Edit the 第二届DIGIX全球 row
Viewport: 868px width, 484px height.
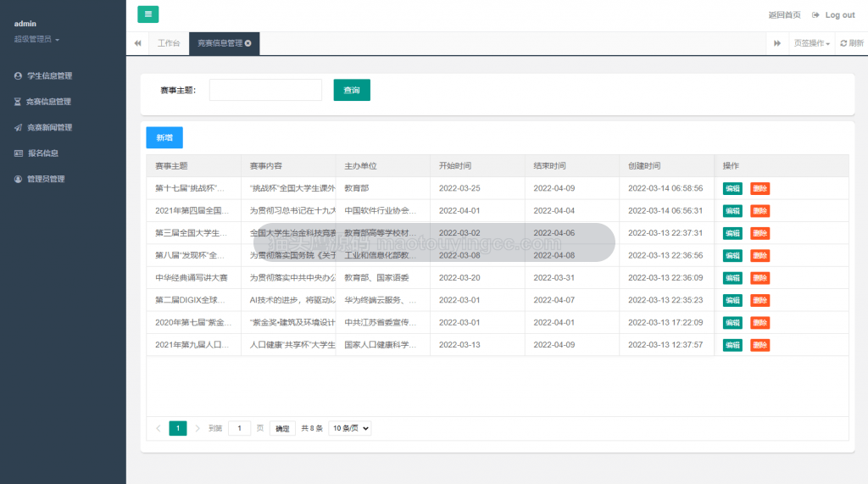click(x=732, y=300)
